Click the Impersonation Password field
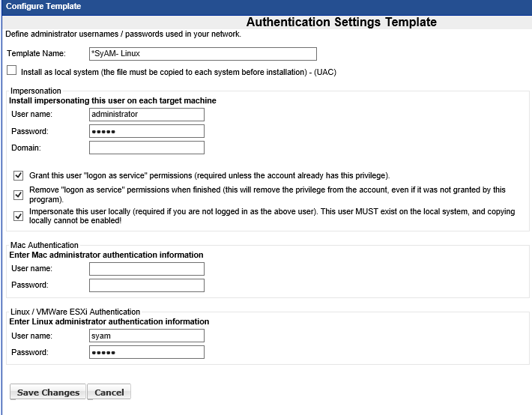The image size is (532, 415). 146,131
